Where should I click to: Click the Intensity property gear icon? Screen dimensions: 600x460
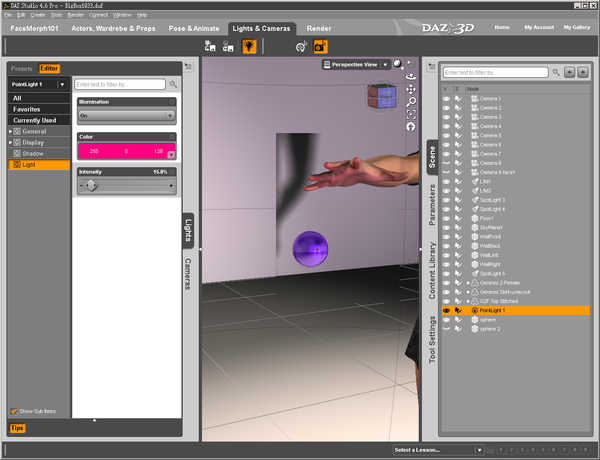point(172,172)
